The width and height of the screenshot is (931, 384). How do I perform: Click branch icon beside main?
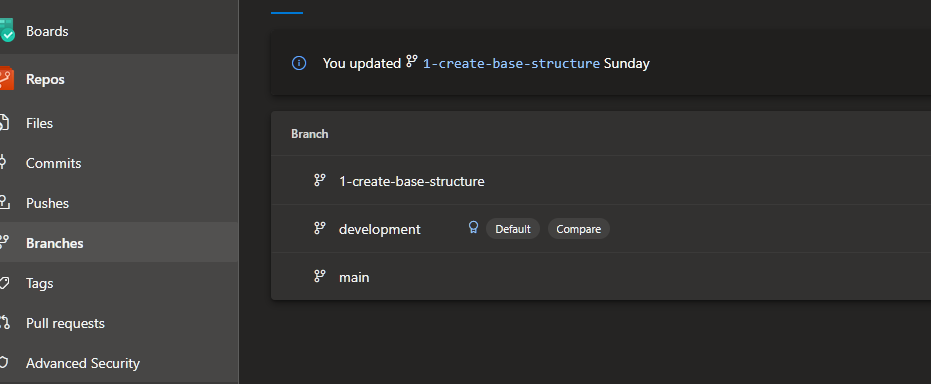319,276
